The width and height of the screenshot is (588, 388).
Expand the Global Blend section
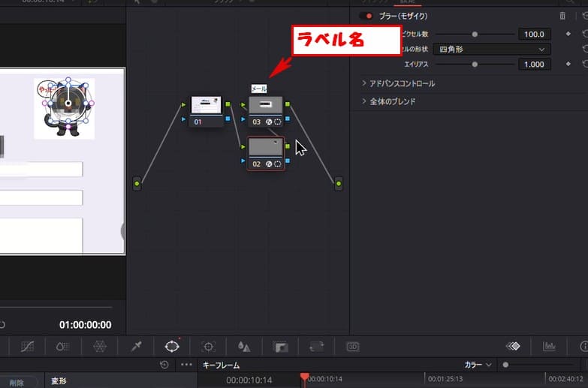[x=364, y=101]
